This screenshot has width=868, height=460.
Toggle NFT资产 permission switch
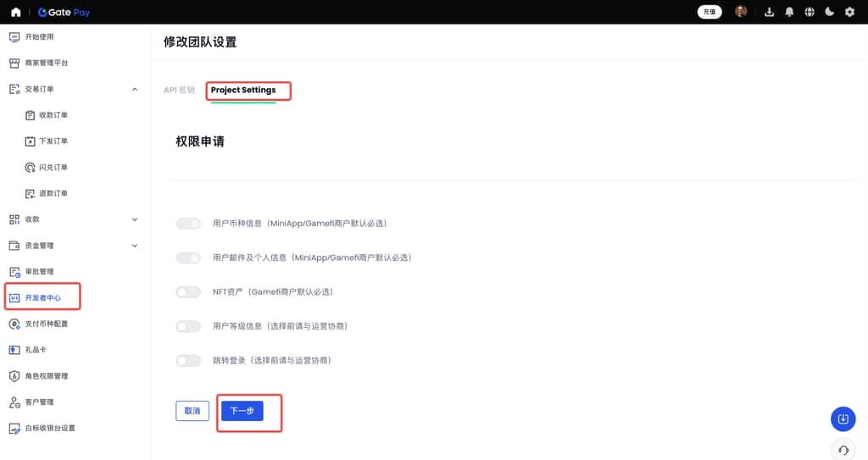click(x=187, y=292)
